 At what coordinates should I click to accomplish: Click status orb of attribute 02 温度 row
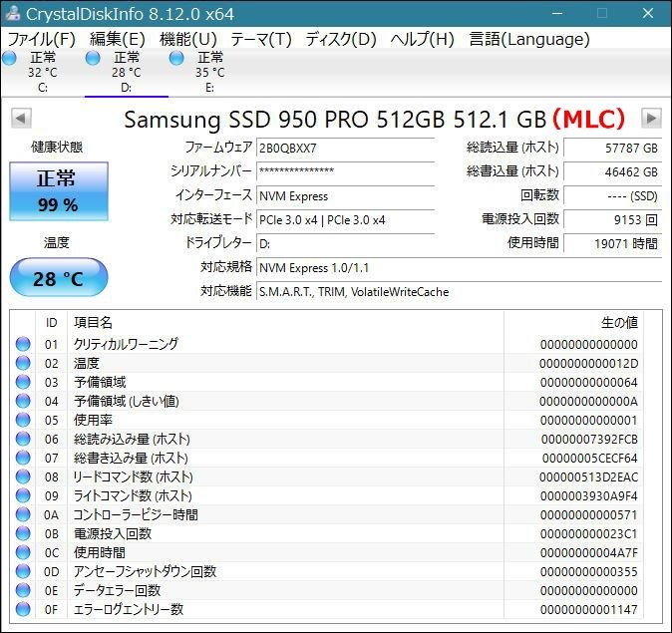23,363
